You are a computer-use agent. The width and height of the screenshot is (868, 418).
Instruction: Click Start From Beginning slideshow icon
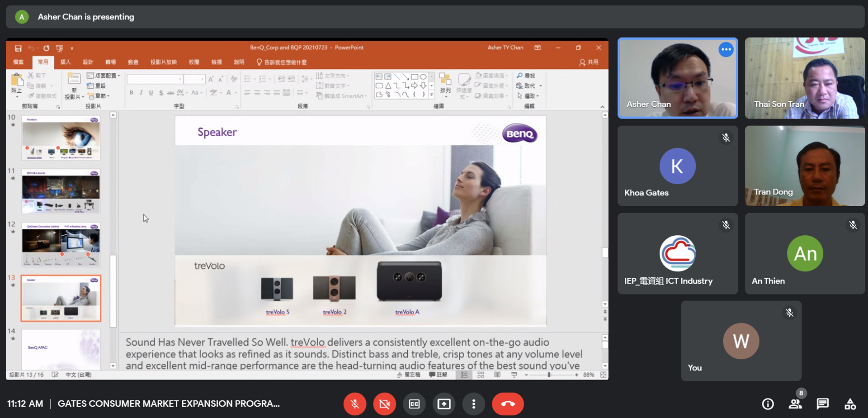tap(59, 48)
